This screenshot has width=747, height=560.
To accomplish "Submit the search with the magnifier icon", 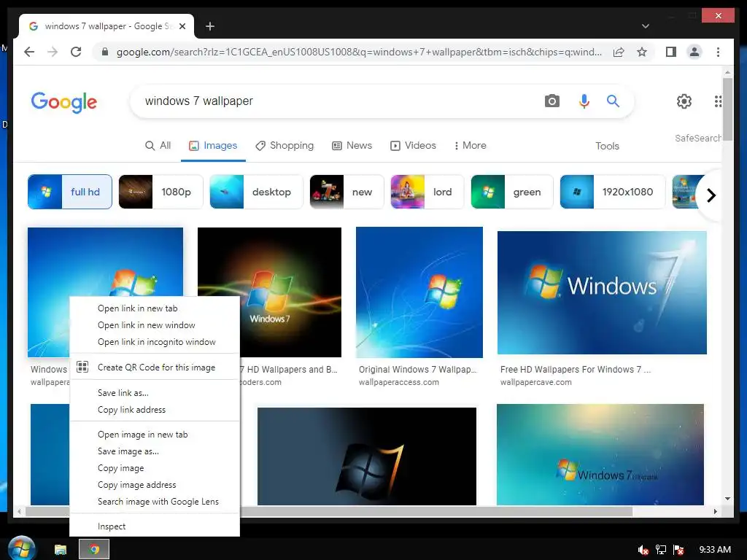I will pos(613,101).
